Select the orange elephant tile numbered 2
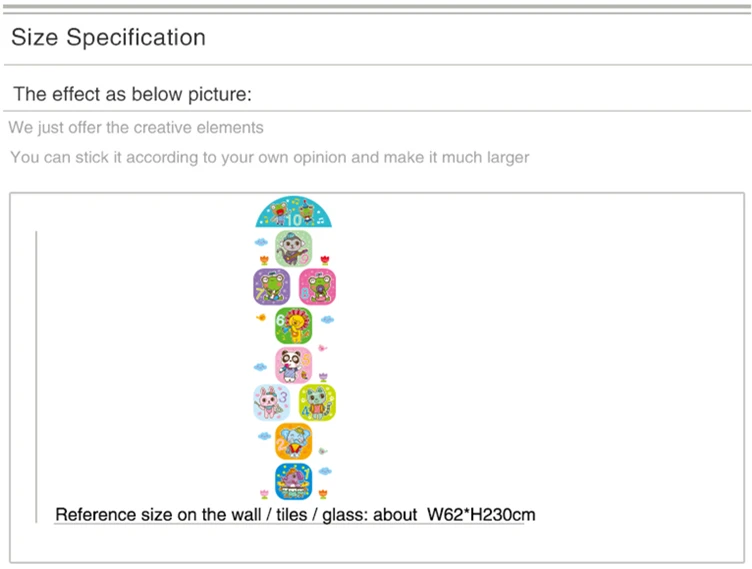The height and width of the screenshot is (569, 752). click(x=294, y=441)
